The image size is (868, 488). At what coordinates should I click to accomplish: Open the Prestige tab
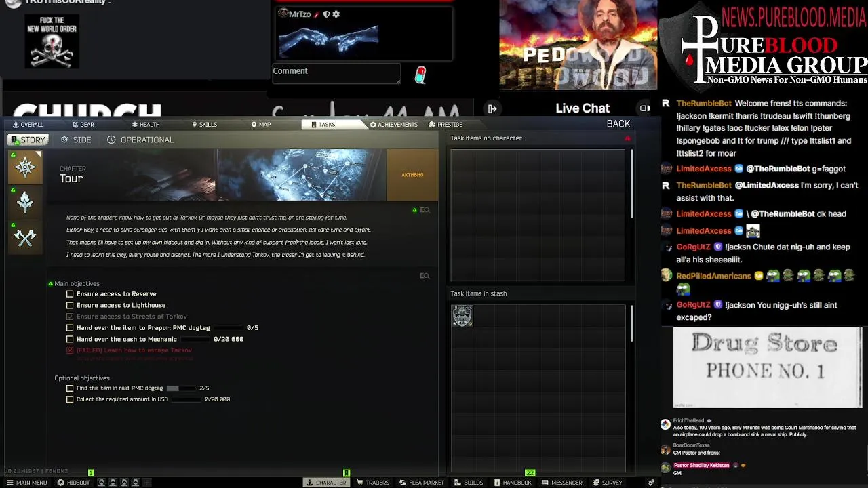(446, 125)
